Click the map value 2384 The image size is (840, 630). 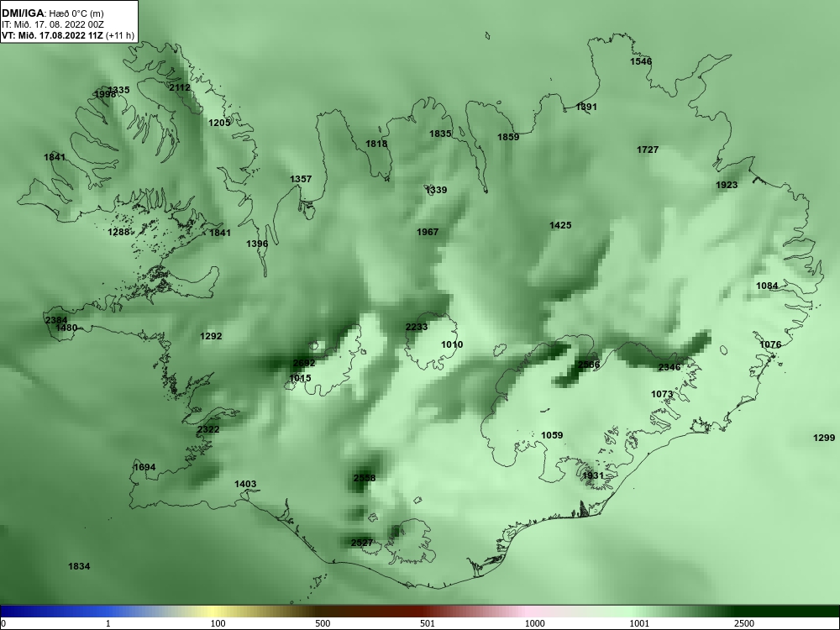[56, 320]
